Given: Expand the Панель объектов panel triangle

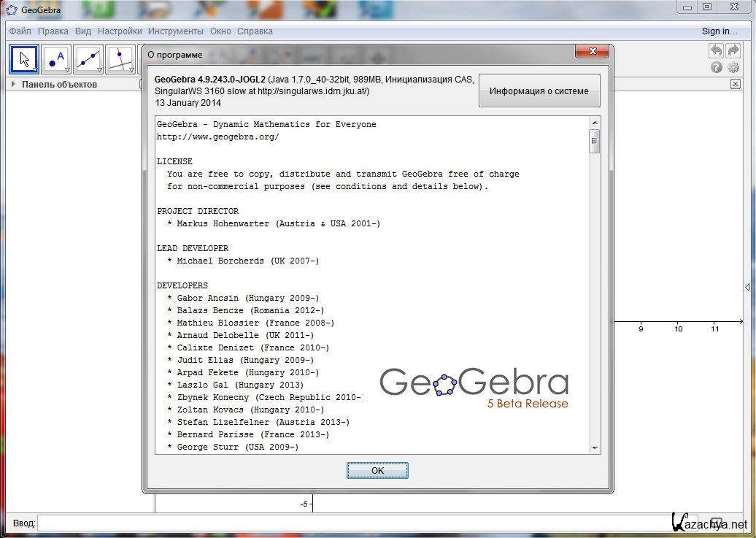Looking at the screenshot, I should point(13,84).
